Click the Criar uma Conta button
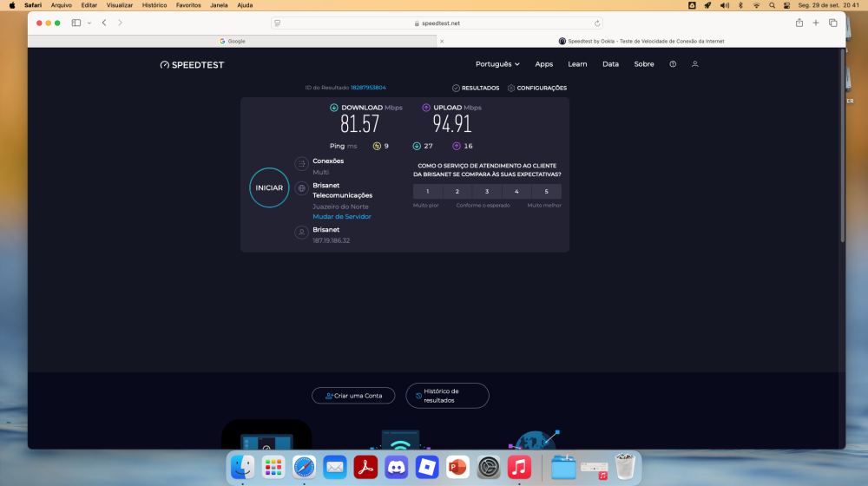Image resolution: width=868 pixels, height=486 pixels. (353, 396)
